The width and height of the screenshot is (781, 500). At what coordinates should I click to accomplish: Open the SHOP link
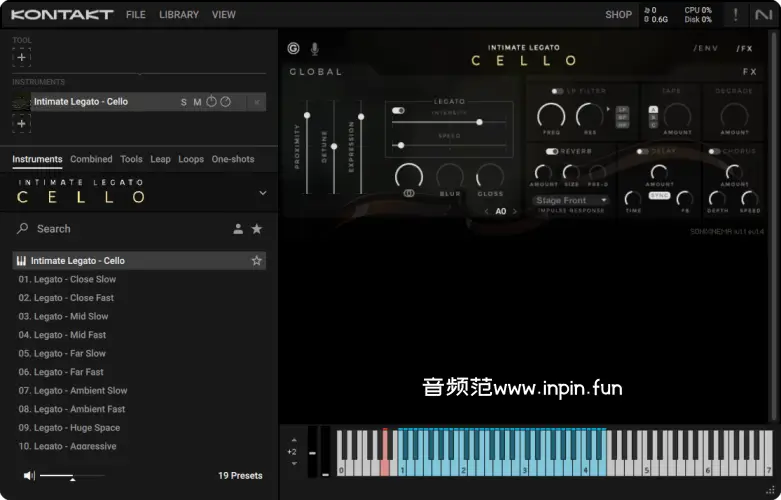pos(618,15)
